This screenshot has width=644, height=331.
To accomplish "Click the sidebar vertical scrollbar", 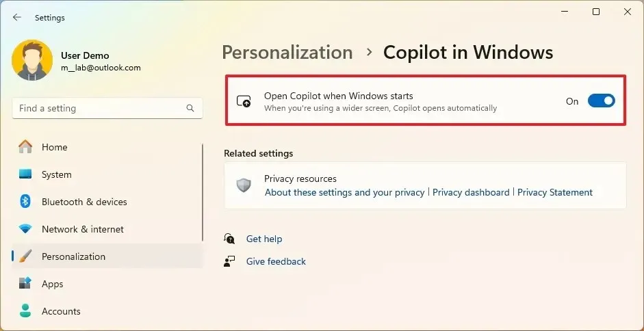I will [203, 191].
